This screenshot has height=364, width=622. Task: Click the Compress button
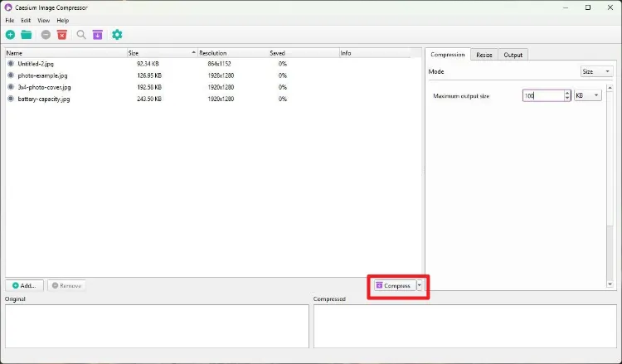click(x=395, y=285)
